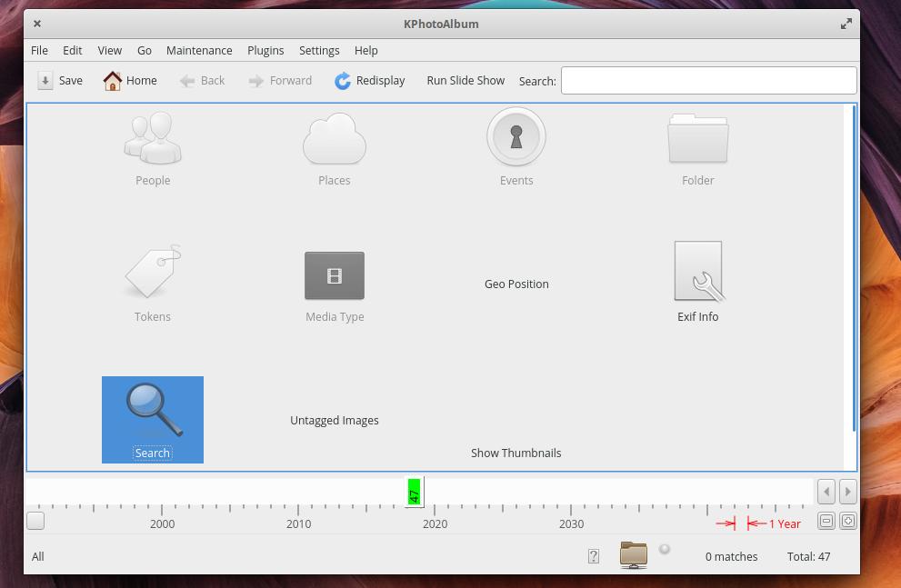Select the Tokens tag icon
This screenshot has height=588, width=901.
[x=153, y=272]
